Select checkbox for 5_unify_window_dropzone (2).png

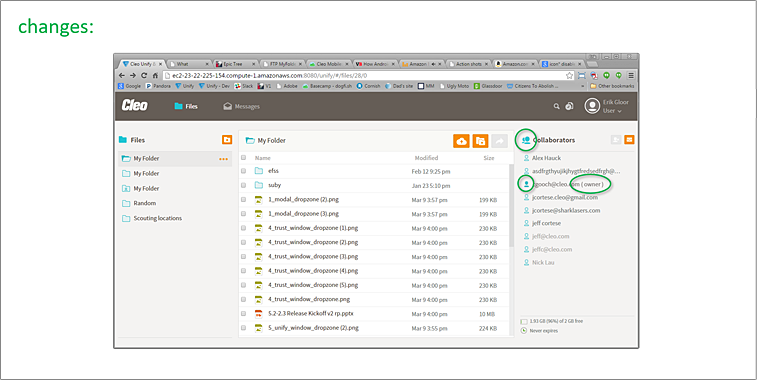[243, 328]
